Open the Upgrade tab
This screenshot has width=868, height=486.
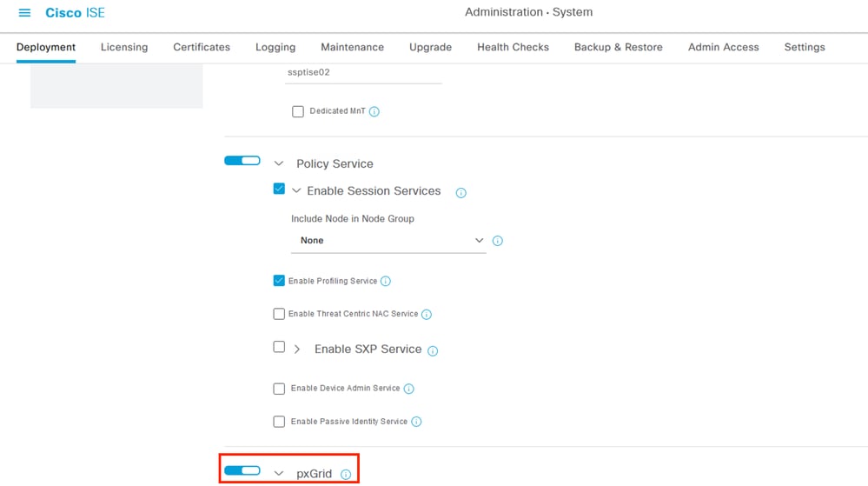click(x=430, y=47)
